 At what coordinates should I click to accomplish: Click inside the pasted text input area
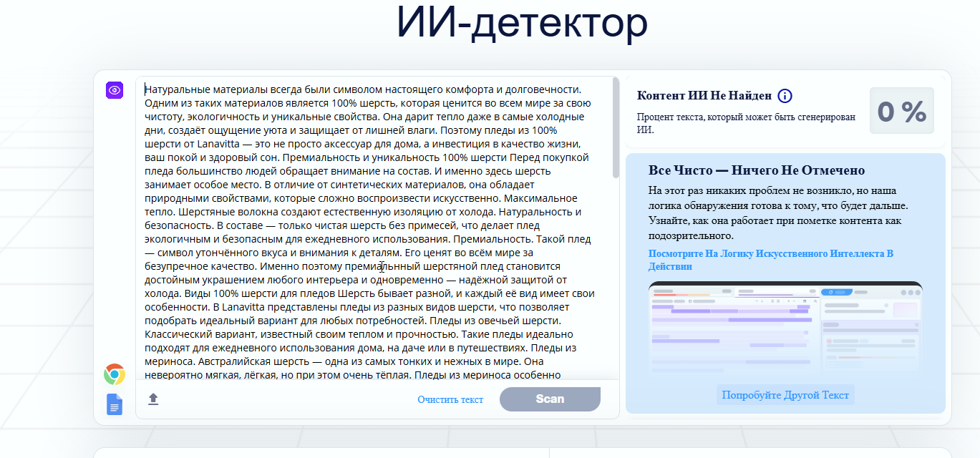(374, 228)
